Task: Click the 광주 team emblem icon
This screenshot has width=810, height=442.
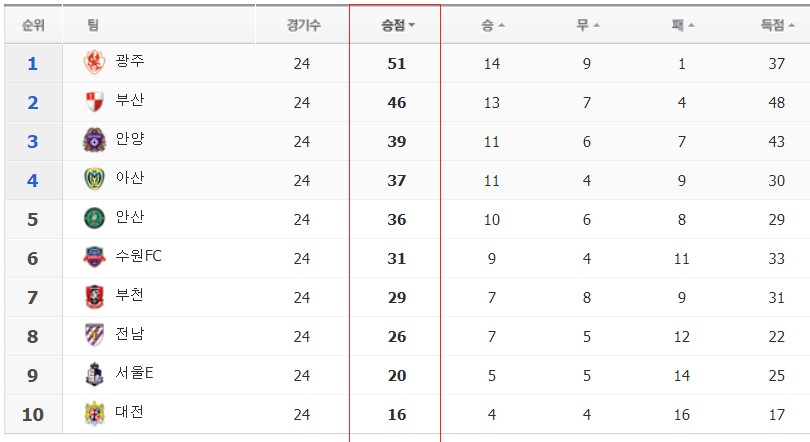Action: click(95, 62)
